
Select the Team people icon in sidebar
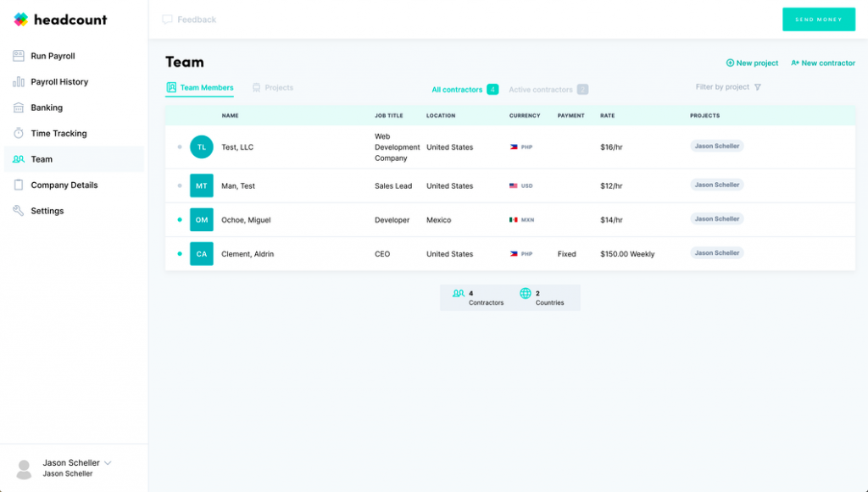(x=19, y=158)
